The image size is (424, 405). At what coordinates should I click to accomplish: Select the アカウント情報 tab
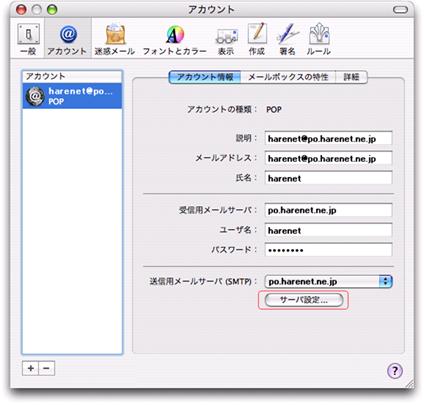[x=205, y=77]
